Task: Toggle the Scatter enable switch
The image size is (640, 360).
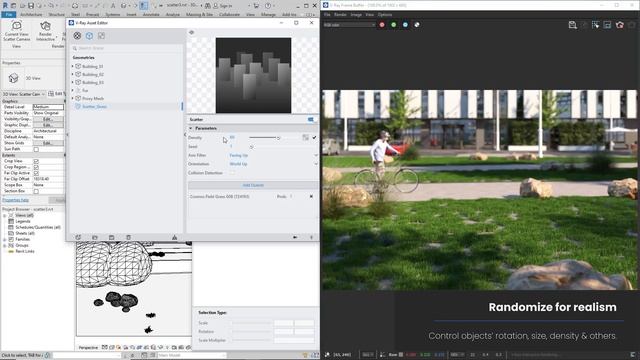Action: pyautogui.click(x=311, y=120)
